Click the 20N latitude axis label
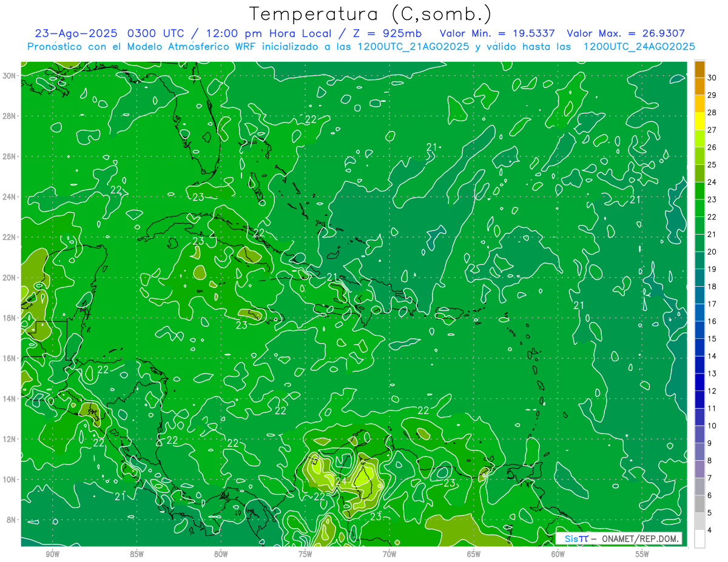The image size is (728, 562). point(10,278)
